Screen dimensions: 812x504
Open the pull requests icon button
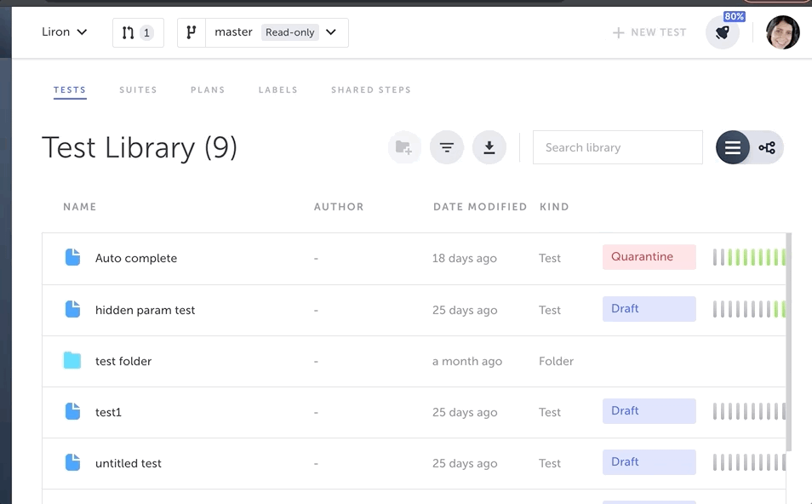[x=138, y=32]
